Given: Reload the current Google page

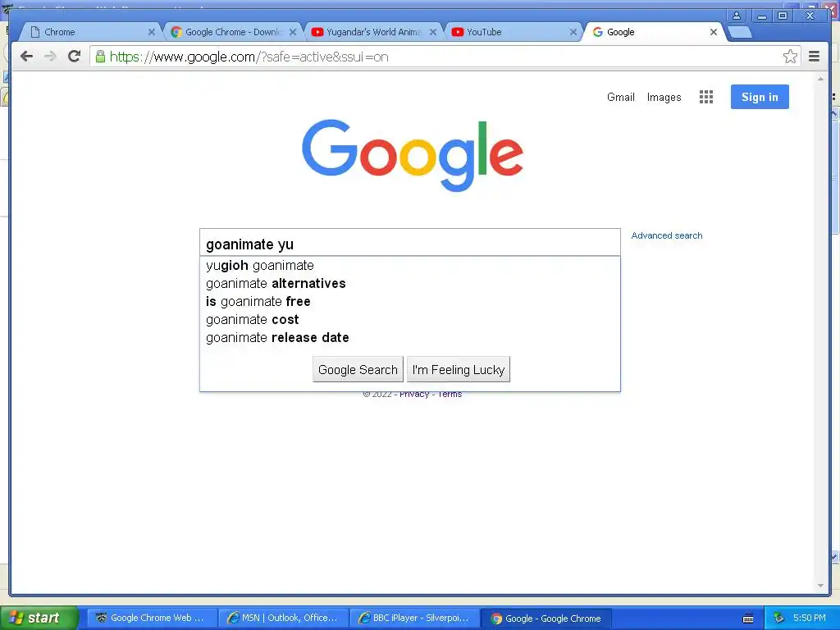Looking at the screenshot, I should (x=75, y=57).
